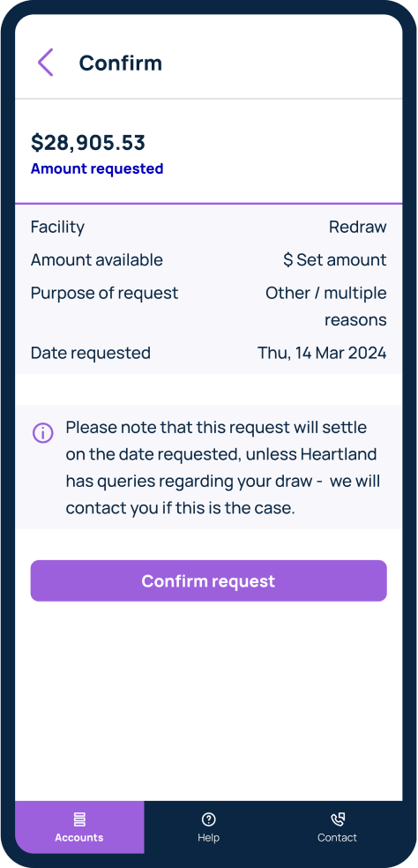Click the Confirm page title
This screenshot has height=868, width=418.
[121, 63]
